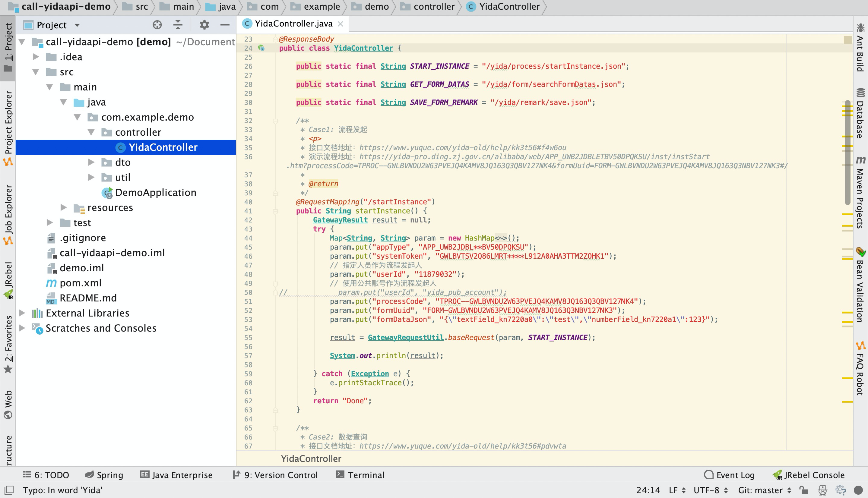Hide the Project panel with minus icon
Screen dimensions: 868x498
click(225, 25)
